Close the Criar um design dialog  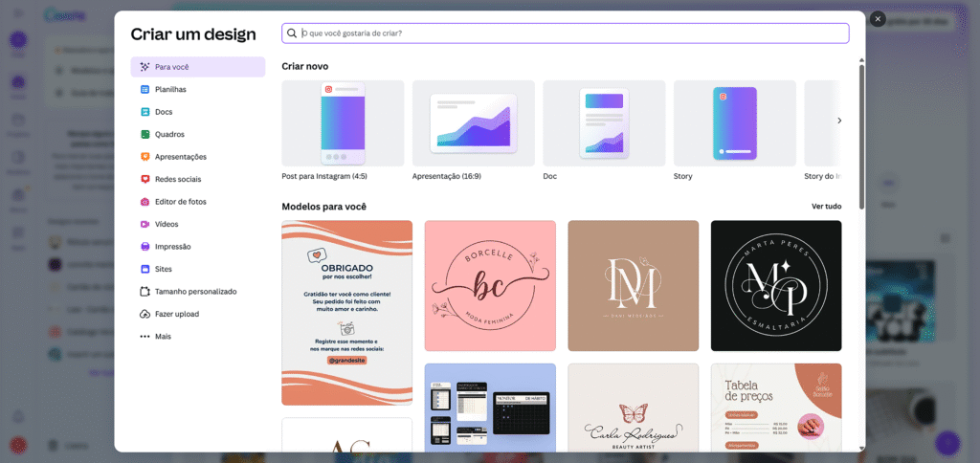[878, 19]
